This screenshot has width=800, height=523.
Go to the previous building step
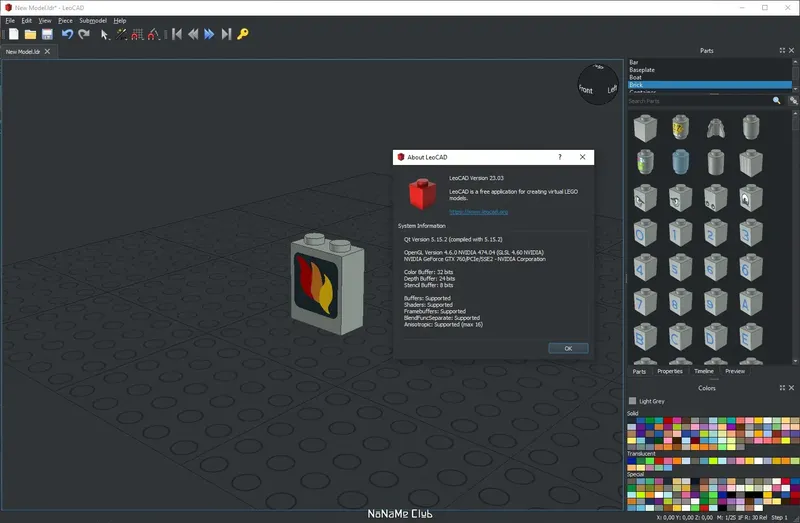tap(193, 34)
